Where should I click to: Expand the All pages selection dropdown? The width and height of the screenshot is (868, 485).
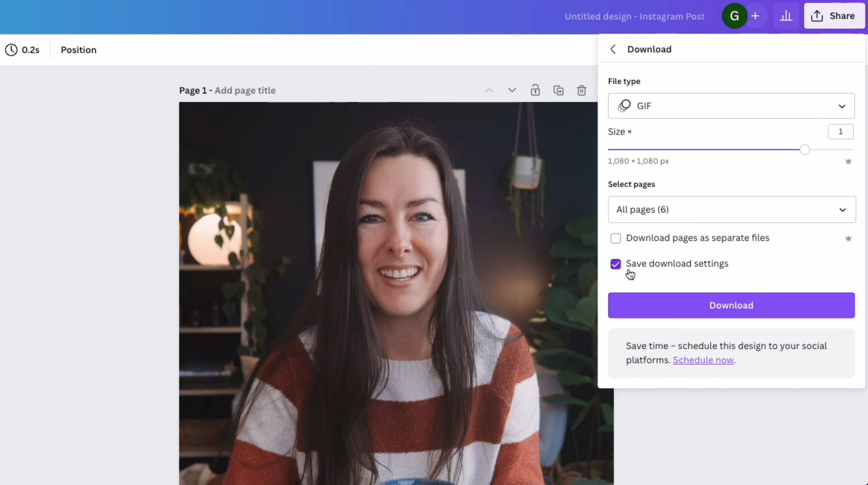[732, 210]
